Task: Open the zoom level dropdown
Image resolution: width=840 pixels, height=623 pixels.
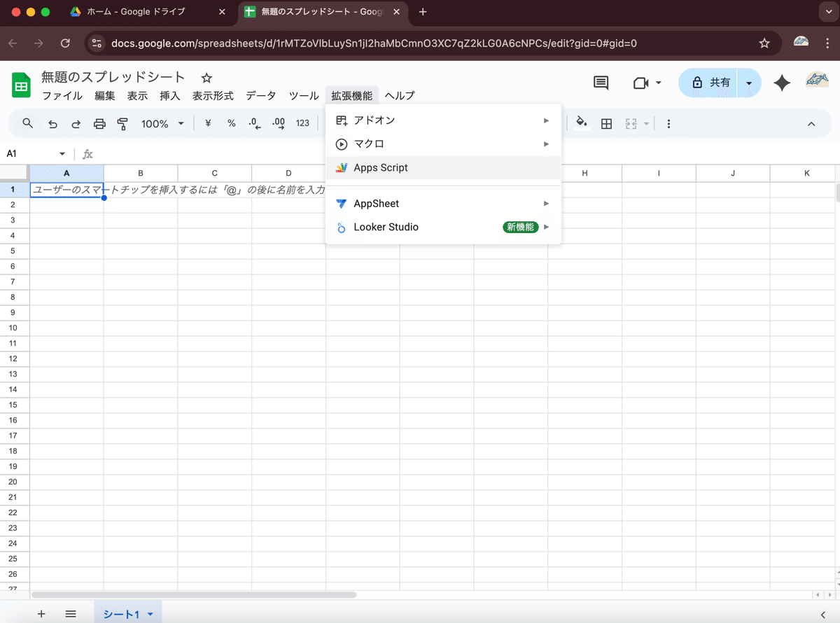Action: (x=161, y=123)
